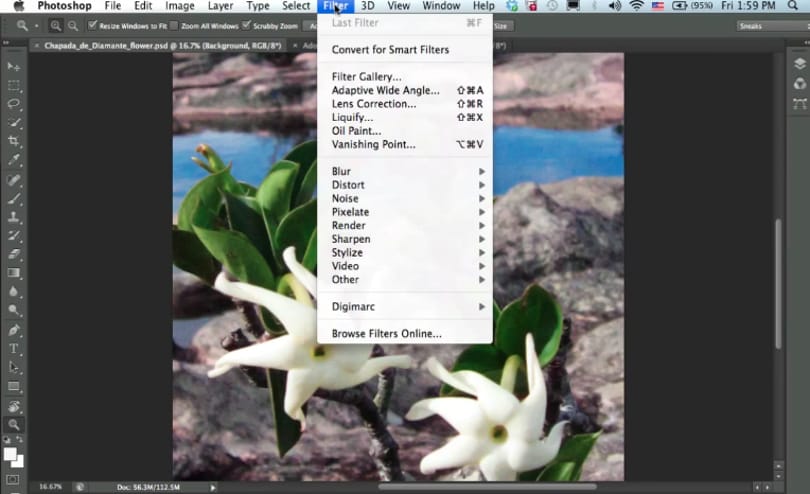This screenshot has height=494, width=810.
Task: Select the Brush tool
Action: click(x=13, y=198)
